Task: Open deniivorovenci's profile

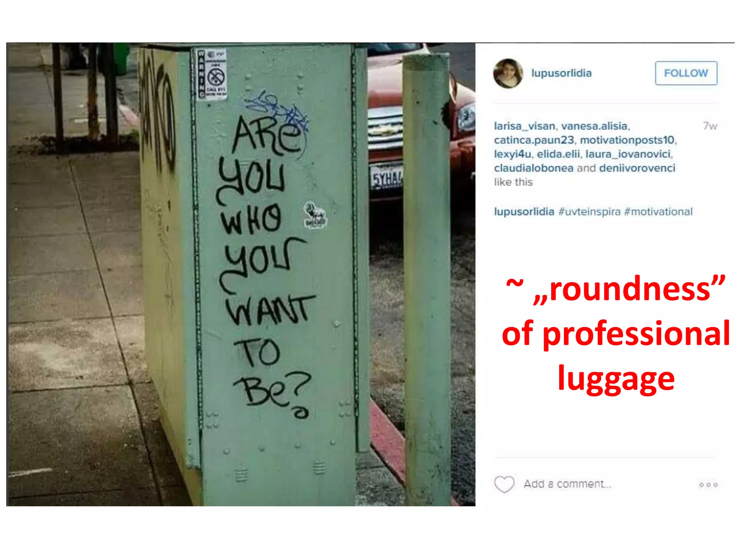Action: pyautogui.click(x=637, y=168)
